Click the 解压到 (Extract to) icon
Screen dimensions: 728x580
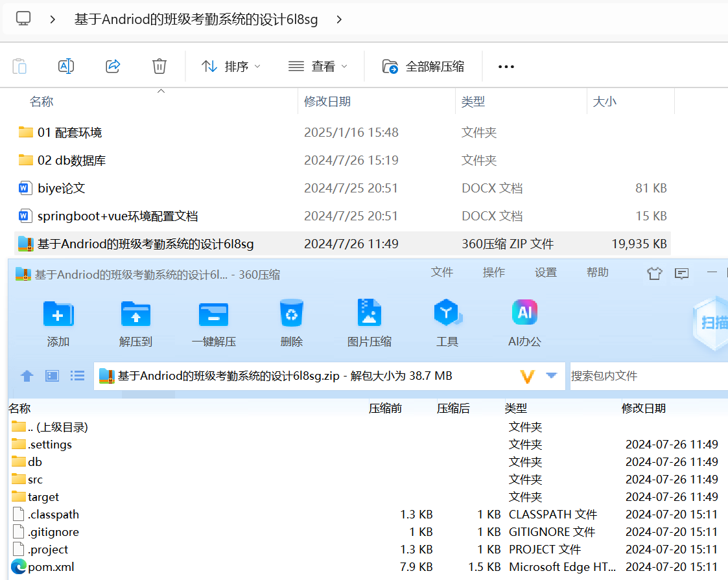pos(135,314)
